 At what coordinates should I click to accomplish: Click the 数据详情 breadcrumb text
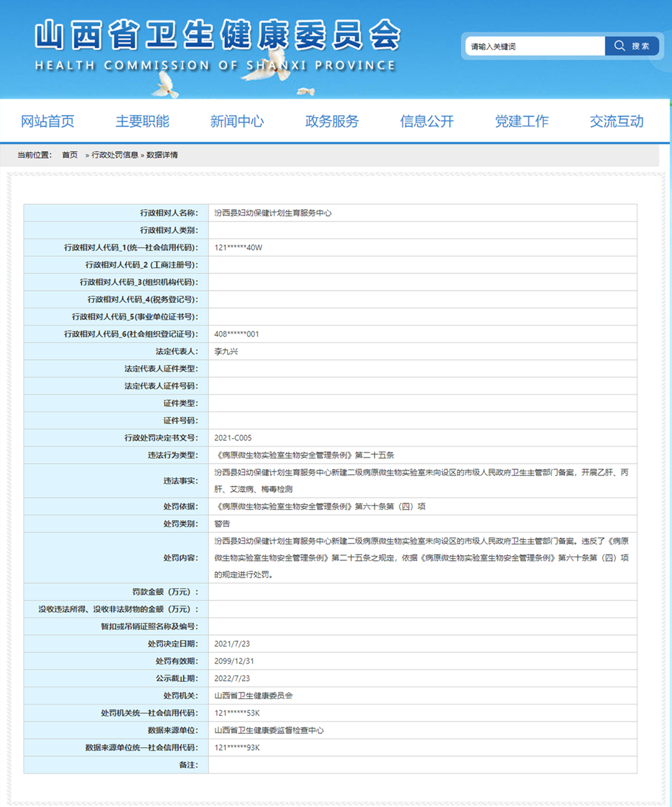click(x=162, y=155)
